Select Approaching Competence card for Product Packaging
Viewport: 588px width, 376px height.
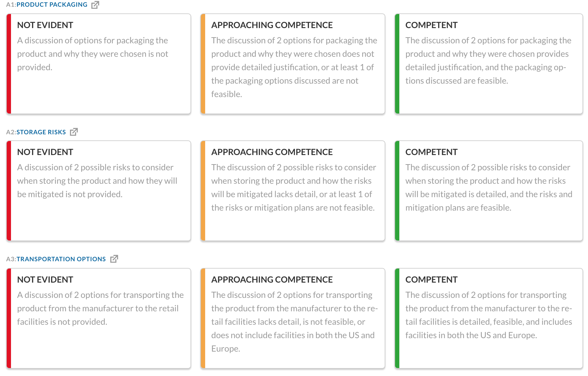(293, 64)
